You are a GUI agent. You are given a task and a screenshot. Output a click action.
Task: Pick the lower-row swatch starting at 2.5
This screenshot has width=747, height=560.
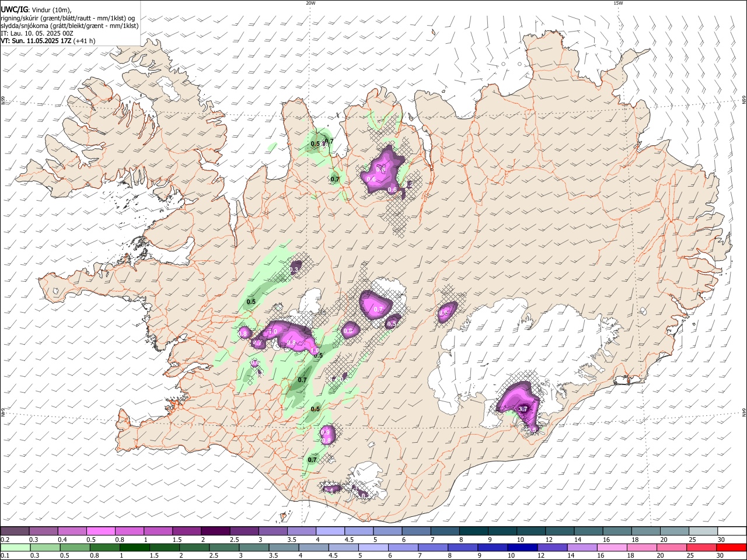coord(224,547)
